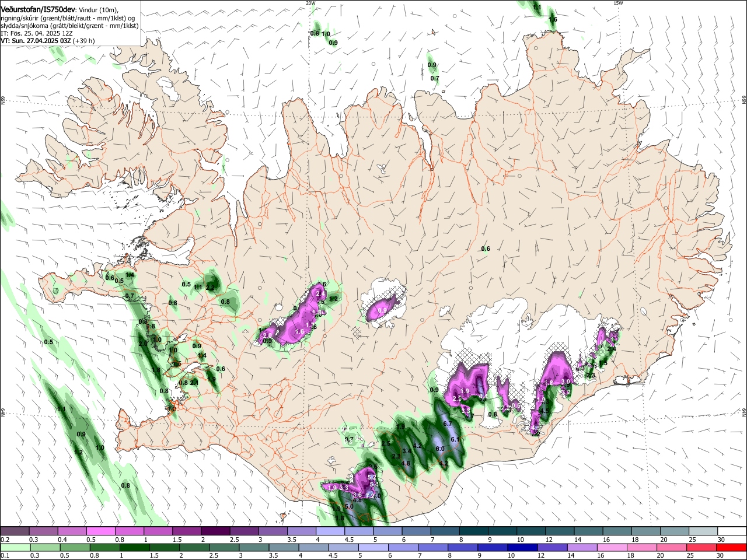Click the light pink 16 swatch in lower legend

612,547
